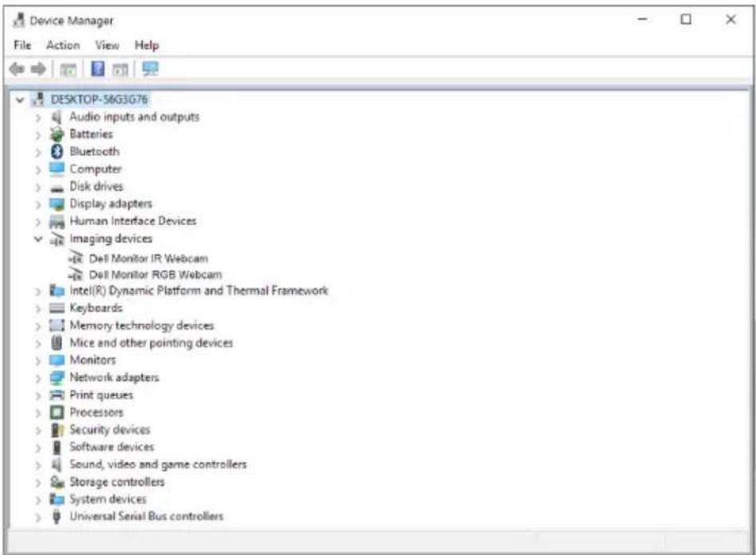Select the Processors label

[x=96, y=412]
